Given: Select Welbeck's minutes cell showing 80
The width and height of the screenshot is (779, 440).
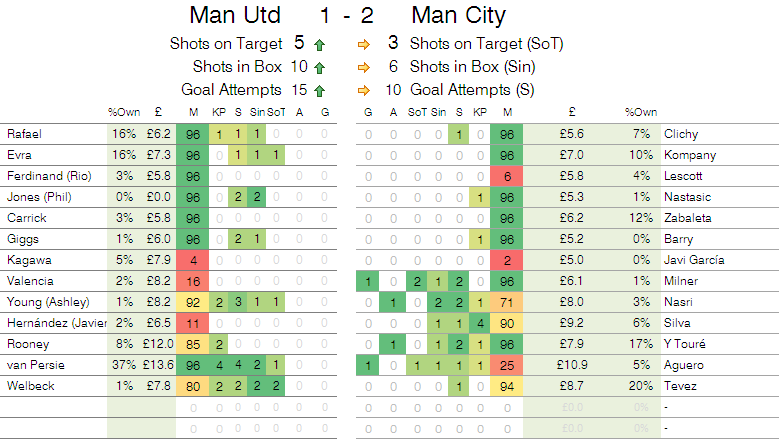Looking at the screenshot, I should (x=193, y=385).
